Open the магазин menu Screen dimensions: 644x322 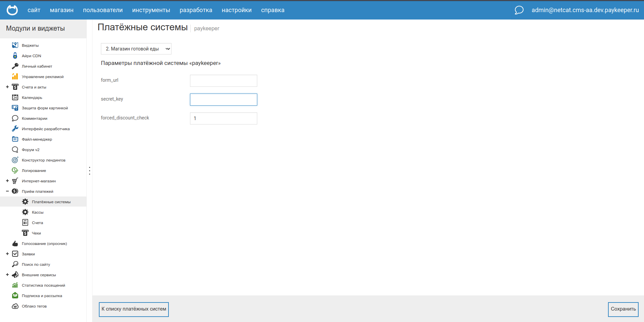click(62, 10)
